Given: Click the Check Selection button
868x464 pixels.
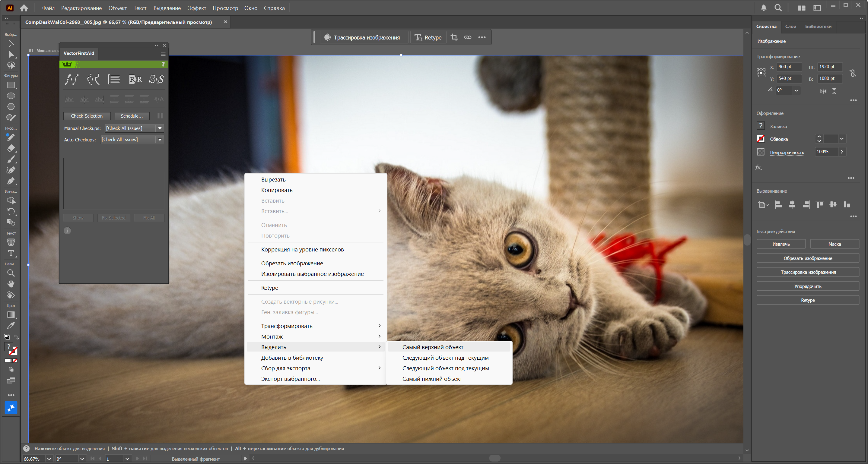Looking at the screenshot, I should point(87,116).
